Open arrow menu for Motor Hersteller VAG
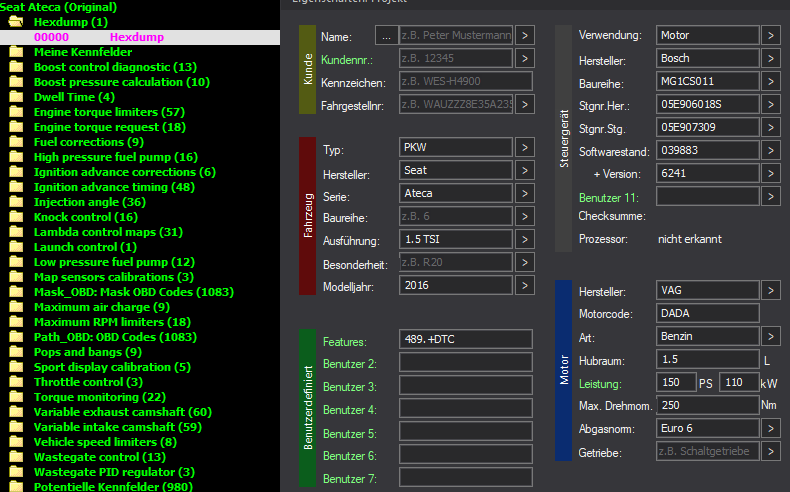Viewport: 790px width, 492px height. tap(770, 291)
